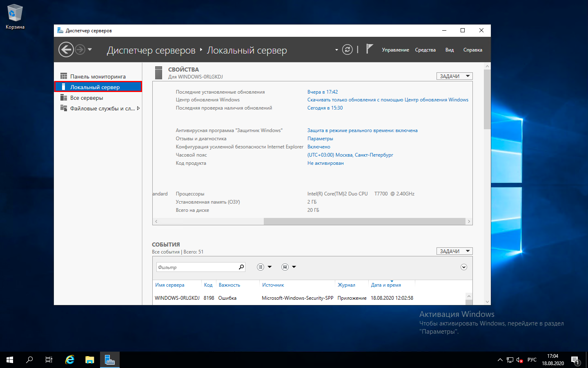This screenshot has width=588, height=368.
Task: Refresh Server Manager with circular arrows icon
Action: pos(347,49)
